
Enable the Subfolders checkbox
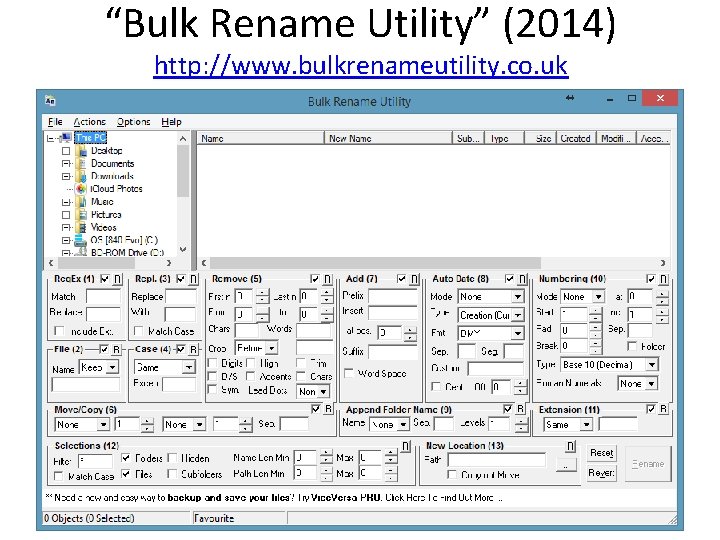point(172,474)
